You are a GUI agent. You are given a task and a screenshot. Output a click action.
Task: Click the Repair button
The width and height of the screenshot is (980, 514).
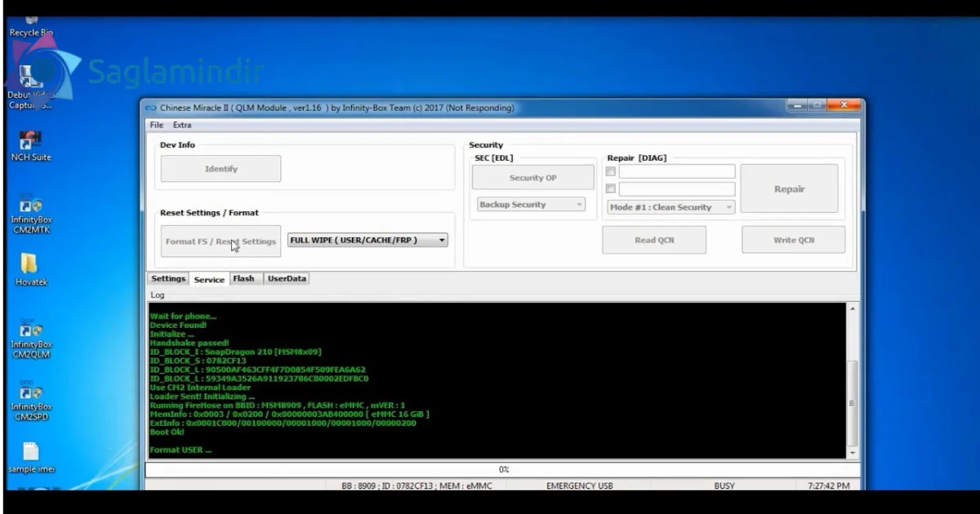click(789, 188)
